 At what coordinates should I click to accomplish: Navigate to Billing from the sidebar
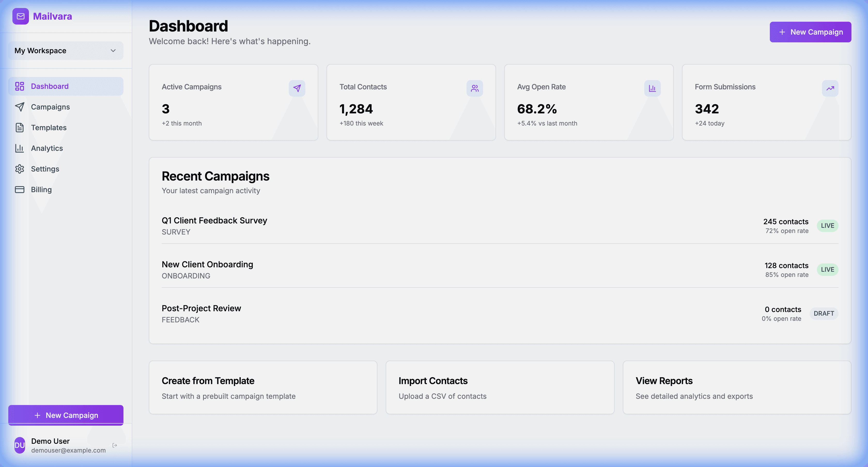(x=41, y=189)
